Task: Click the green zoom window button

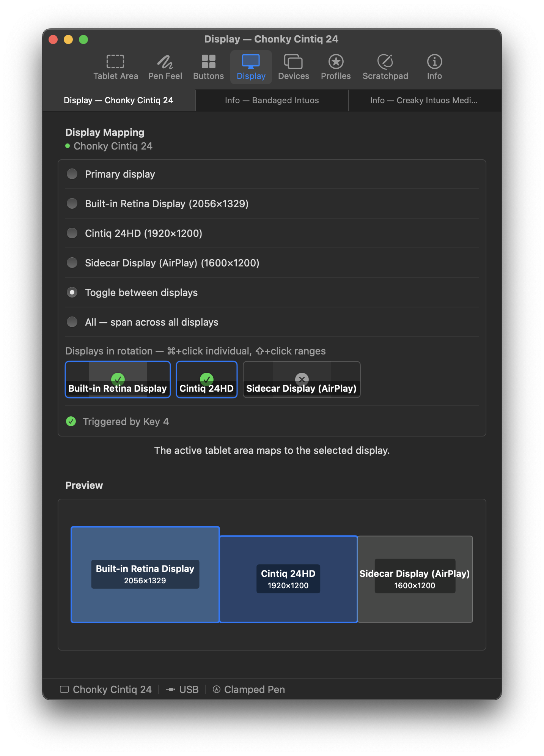Action: pos(83,39)
